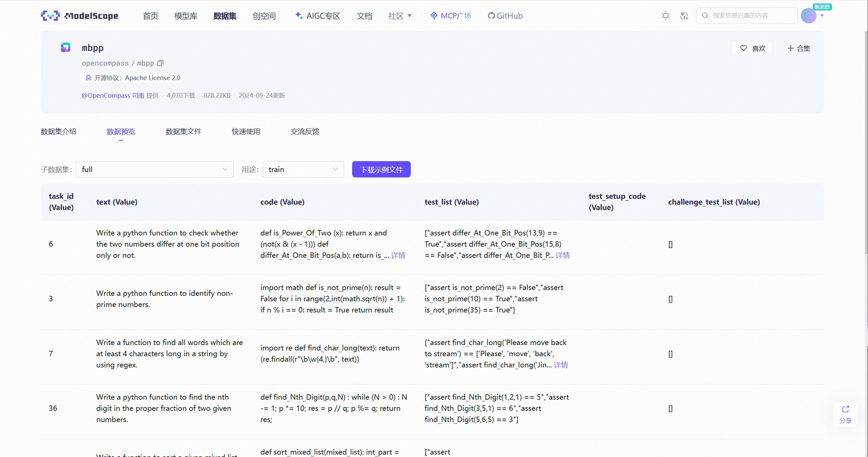Click the Apache License badge icon
The image size is (868, 457).
tap(88, 78)
